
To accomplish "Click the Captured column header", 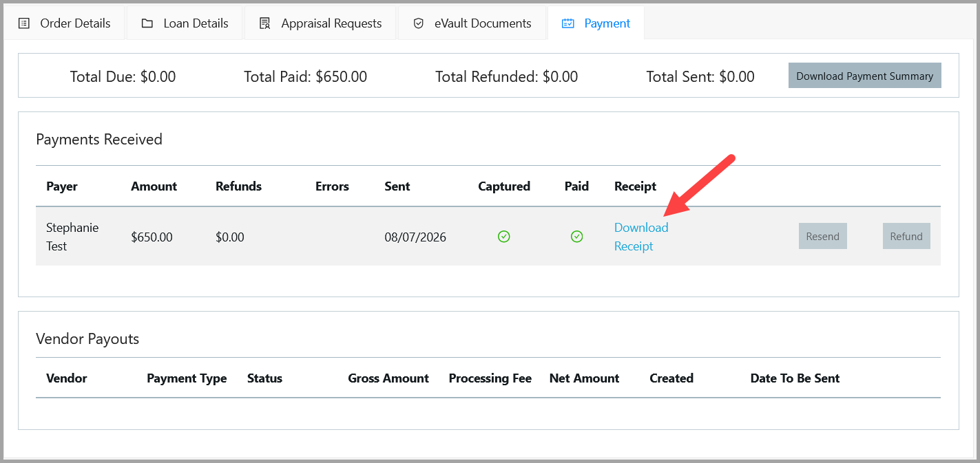I will [504, 186].
